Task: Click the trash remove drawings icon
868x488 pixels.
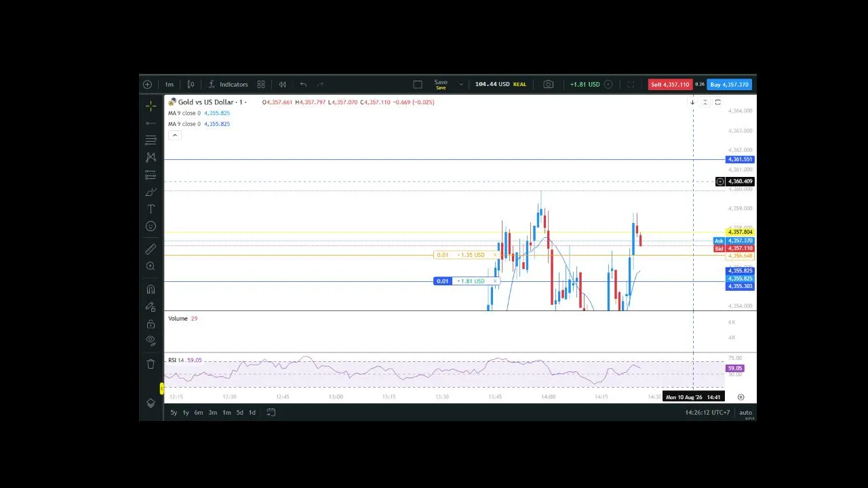Action: click(x=151, y=364)
